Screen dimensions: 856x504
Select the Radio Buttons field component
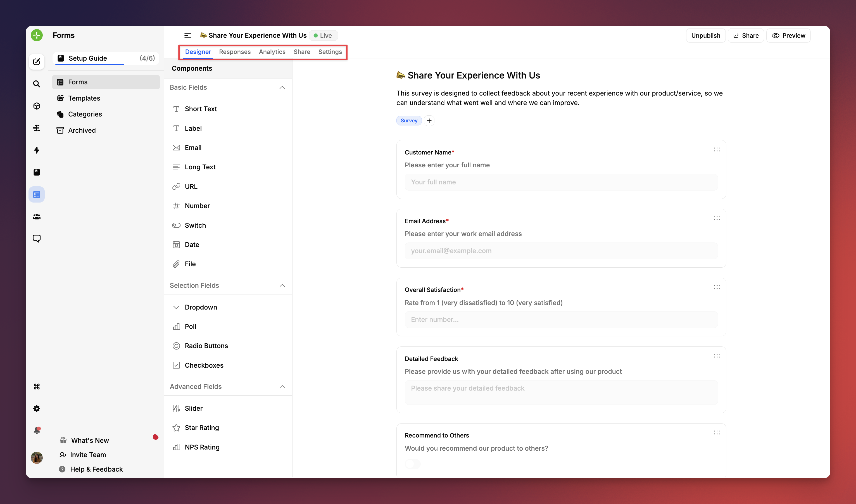tap(206, 346)
